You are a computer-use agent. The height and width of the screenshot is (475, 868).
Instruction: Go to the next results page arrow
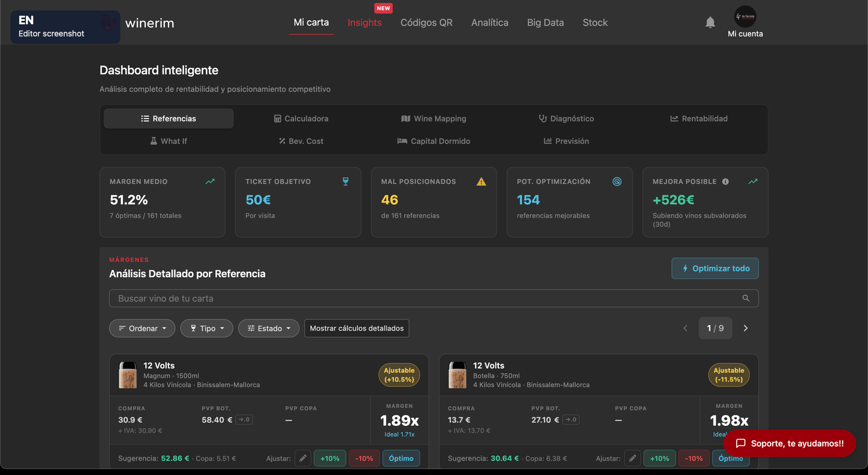point(745,328)
